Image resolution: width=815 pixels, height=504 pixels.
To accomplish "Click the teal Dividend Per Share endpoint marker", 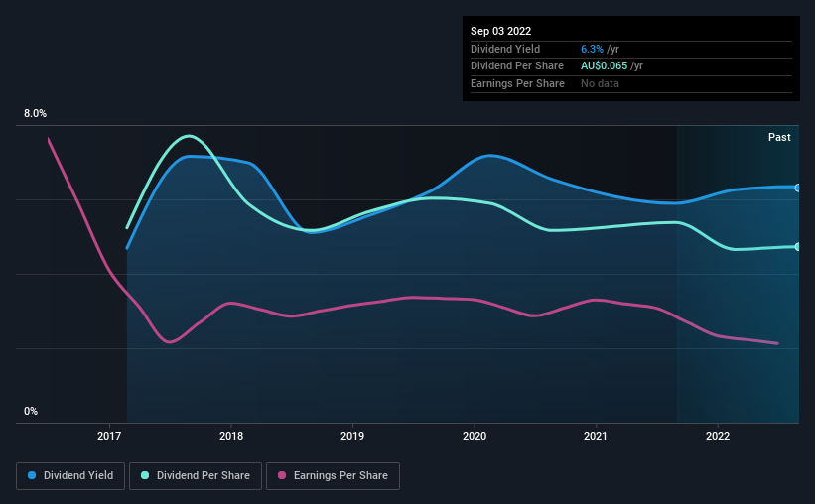I will pos(797,246).
